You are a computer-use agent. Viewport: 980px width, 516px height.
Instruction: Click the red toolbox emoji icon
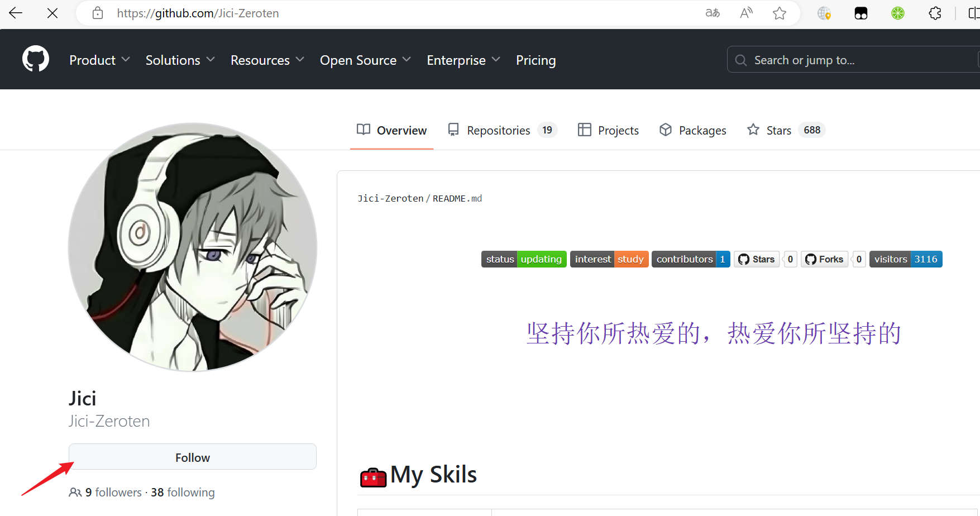click(x=373, y=476)
